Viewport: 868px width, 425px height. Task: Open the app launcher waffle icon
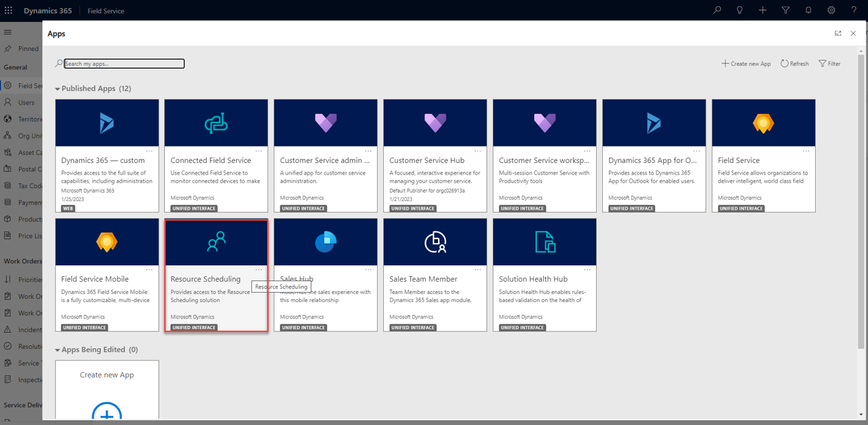[x=9, y=10]
